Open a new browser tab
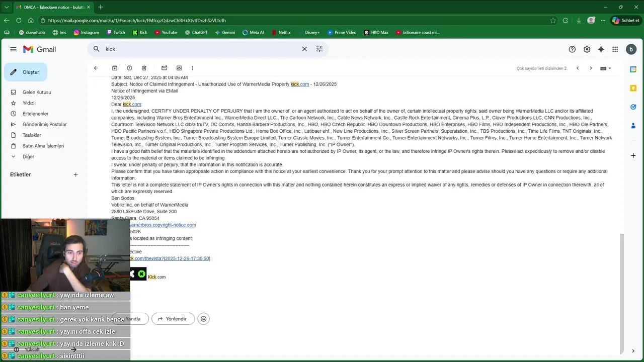The height and width of the screenshot is (362, 644). 101,7
